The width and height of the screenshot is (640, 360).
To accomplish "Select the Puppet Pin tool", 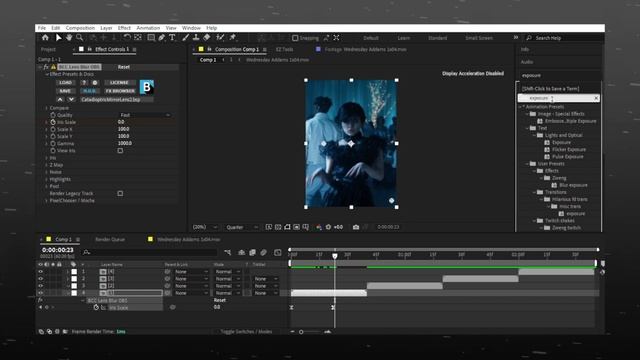I will click(x=233, y=38).
